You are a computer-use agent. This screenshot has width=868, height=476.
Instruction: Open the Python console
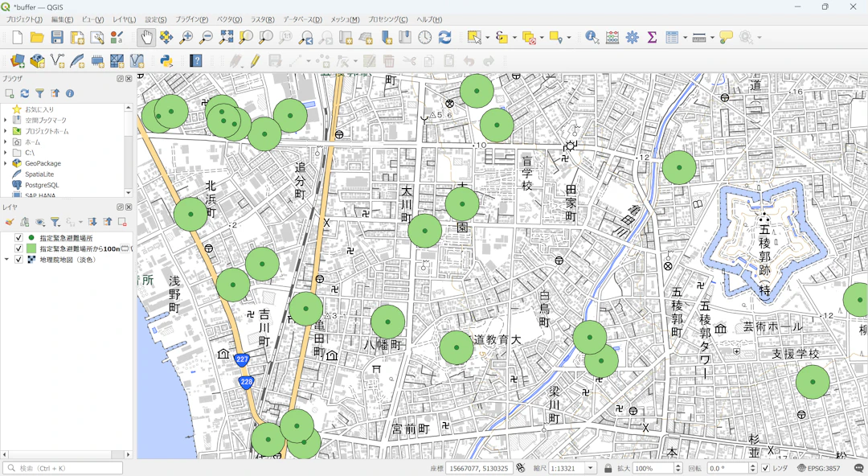(x=166, y=60)
